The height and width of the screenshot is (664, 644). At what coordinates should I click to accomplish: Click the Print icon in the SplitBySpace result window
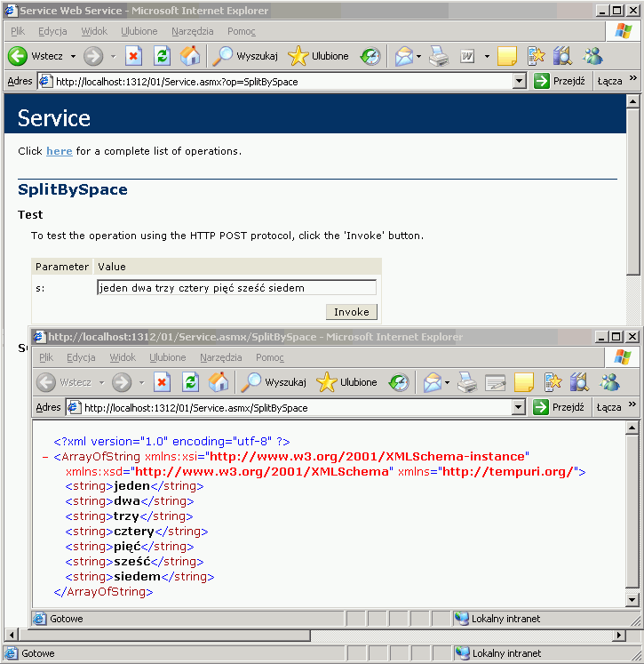click(x=467, y=382)
